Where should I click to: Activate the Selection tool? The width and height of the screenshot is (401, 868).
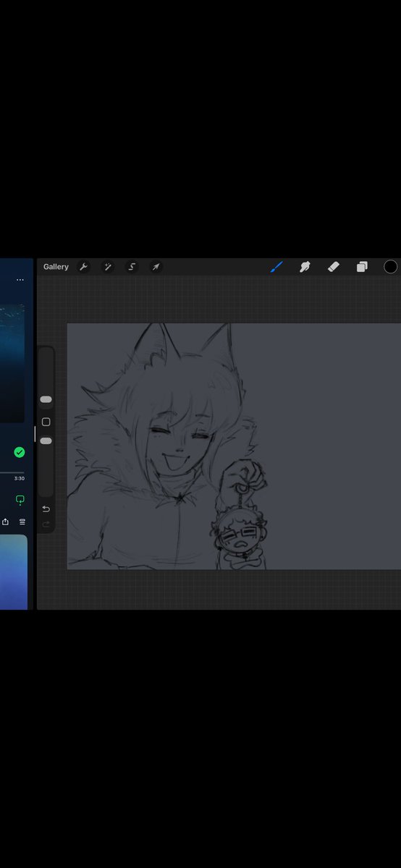point(132,267)
